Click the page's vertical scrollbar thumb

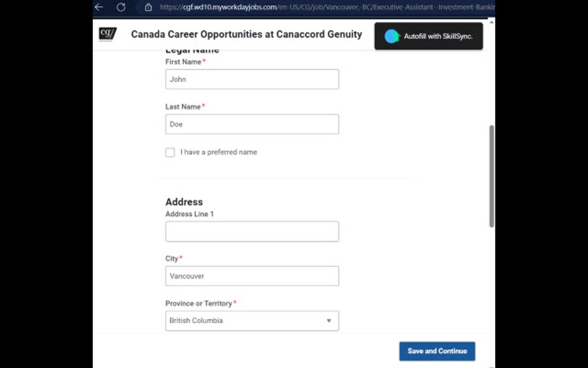pos(491,176)
